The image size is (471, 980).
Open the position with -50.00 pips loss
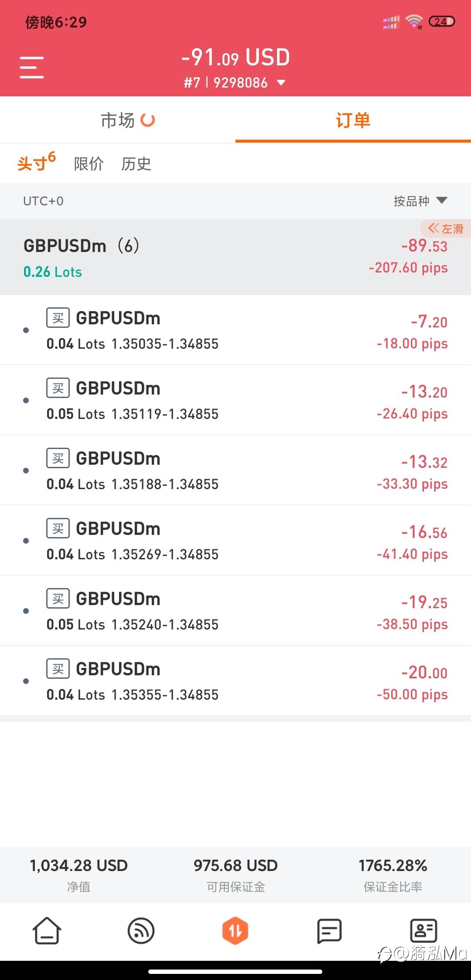tap(235, 681)
